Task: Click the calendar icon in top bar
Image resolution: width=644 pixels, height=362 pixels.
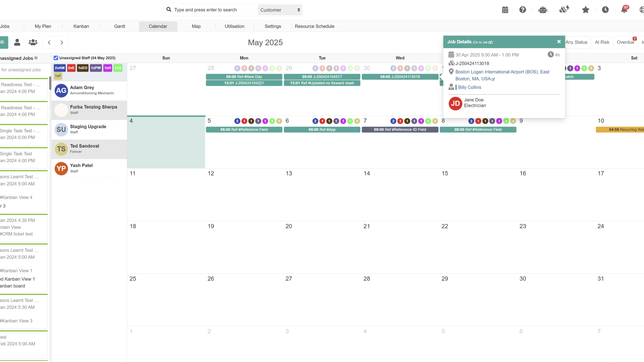Action: tap(505, 10)
